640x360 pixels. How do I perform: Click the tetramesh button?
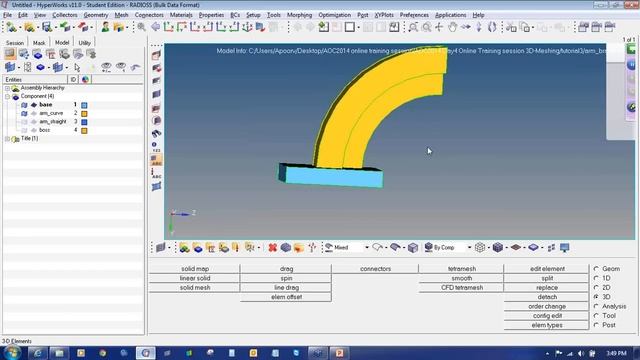(462, 269)
